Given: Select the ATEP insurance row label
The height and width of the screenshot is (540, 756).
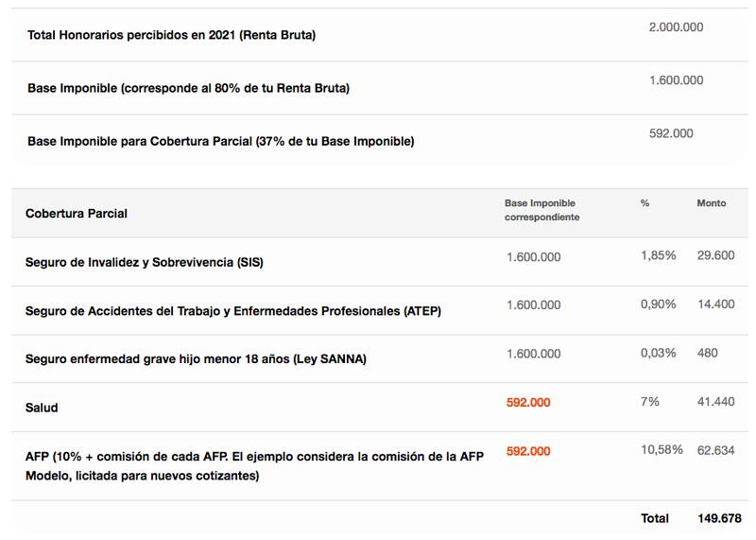Looking at the screenshot, I should (x=233, y=311).
